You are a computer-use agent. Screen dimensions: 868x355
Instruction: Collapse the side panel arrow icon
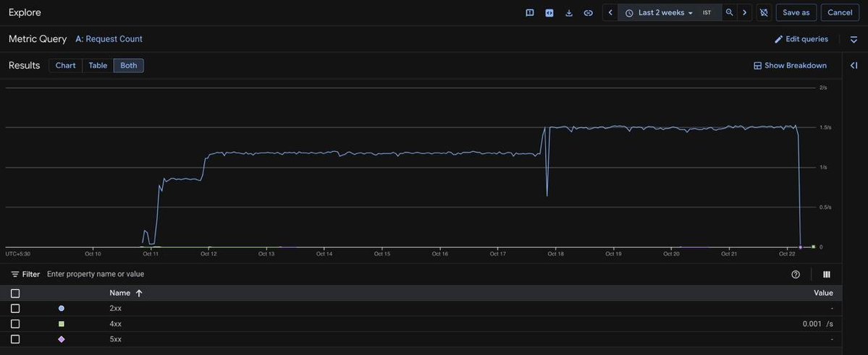854,66
